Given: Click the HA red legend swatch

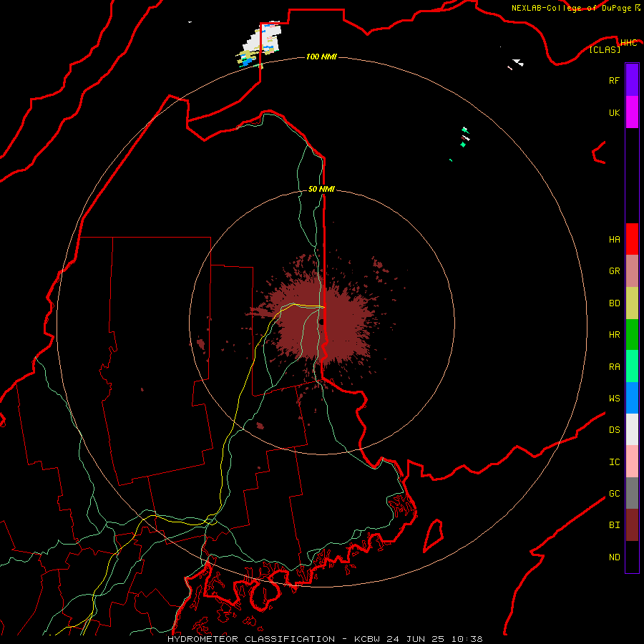Looking at the screenshot, I should (632, 239).
